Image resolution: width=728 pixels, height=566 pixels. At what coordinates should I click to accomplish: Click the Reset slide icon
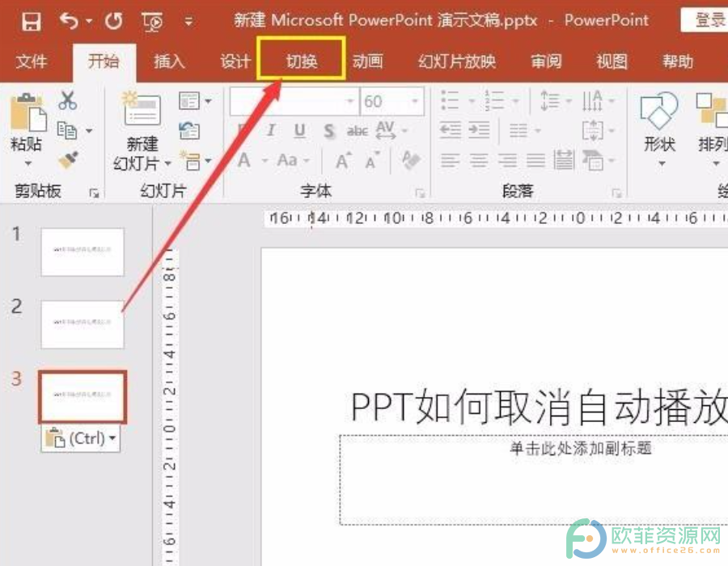189,131
